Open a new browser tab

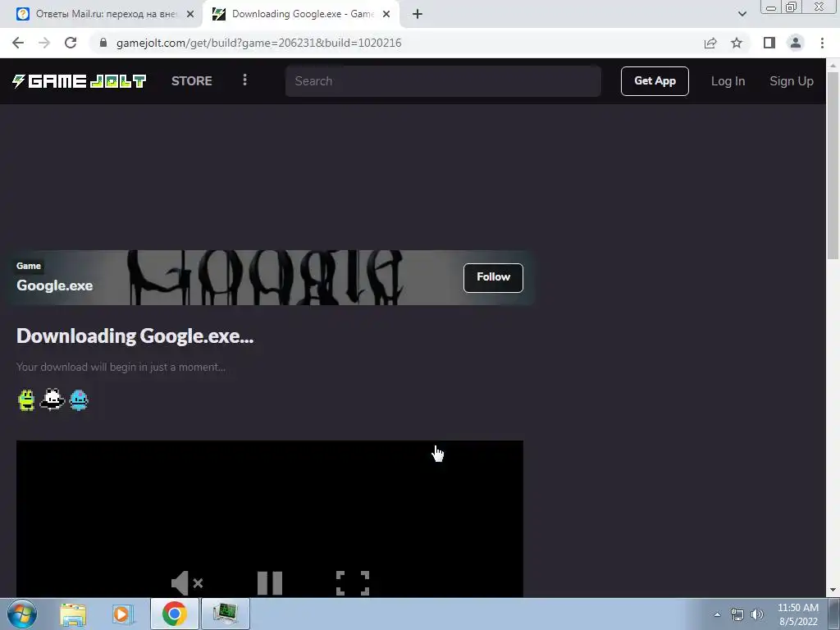[418, 14]
